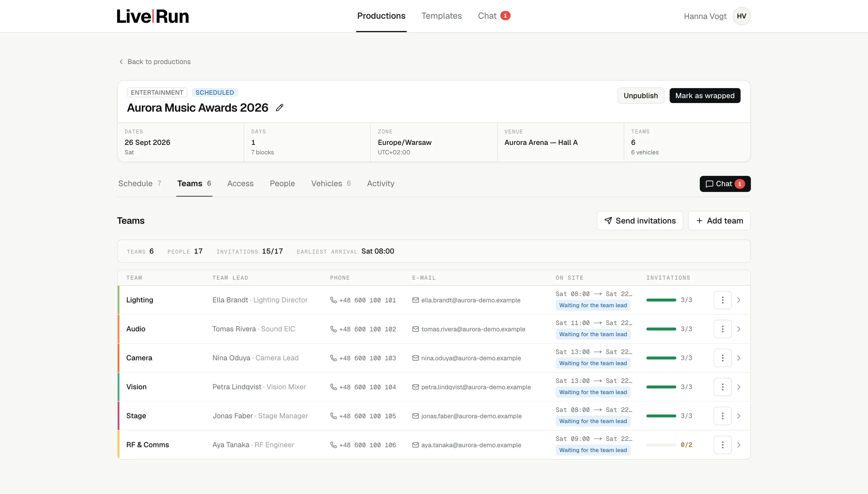This screenshot has width=868, height=494.
Task: Click the Hanna Vogt user name
Action: click(x=705, y=16)
